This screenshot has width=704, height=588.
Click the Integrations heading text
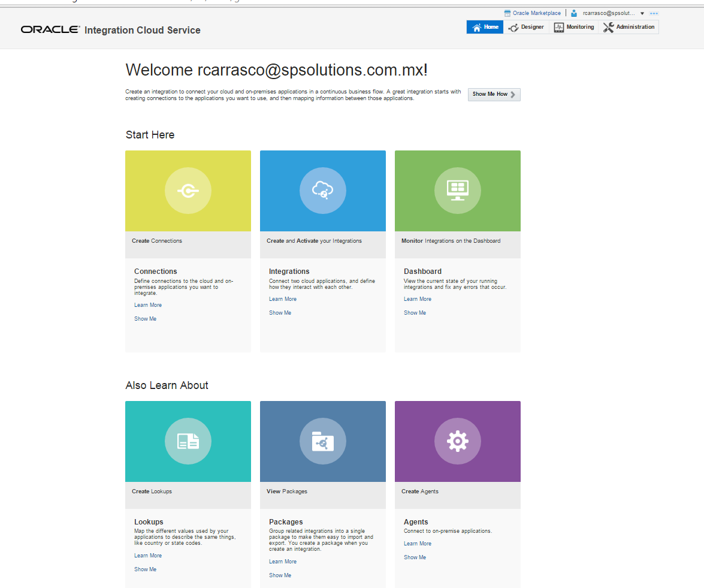click(289, 272)
